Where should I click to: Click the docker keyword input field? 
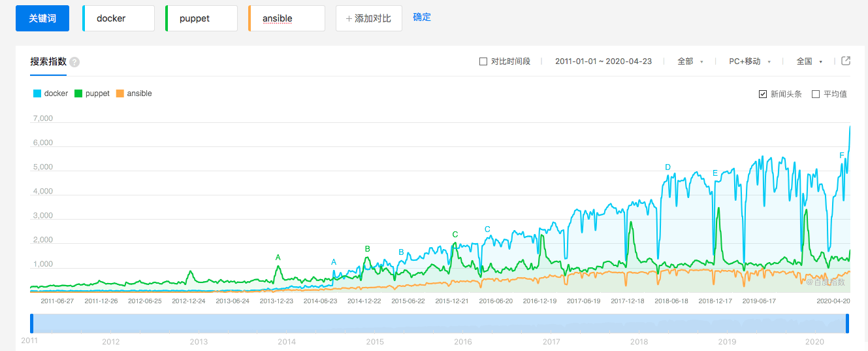click(119, 18)
